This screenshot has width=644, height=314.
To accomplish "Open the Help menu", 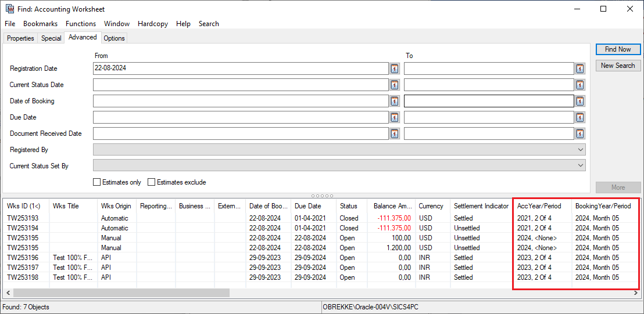I will (183, 24).
